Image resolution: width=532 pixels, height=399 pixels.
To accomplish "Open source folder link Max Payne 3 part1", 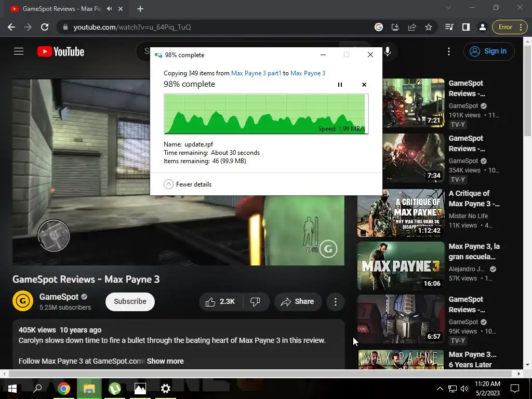I will tap(256, 73).
